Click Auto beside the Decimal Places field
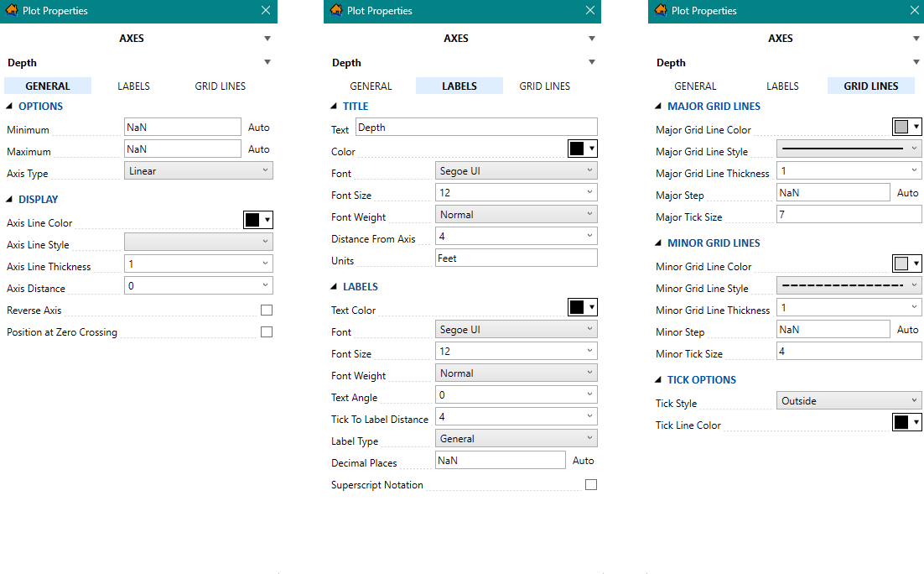The width and height of the screenshot is (924, 574). [x=584, y=461]
